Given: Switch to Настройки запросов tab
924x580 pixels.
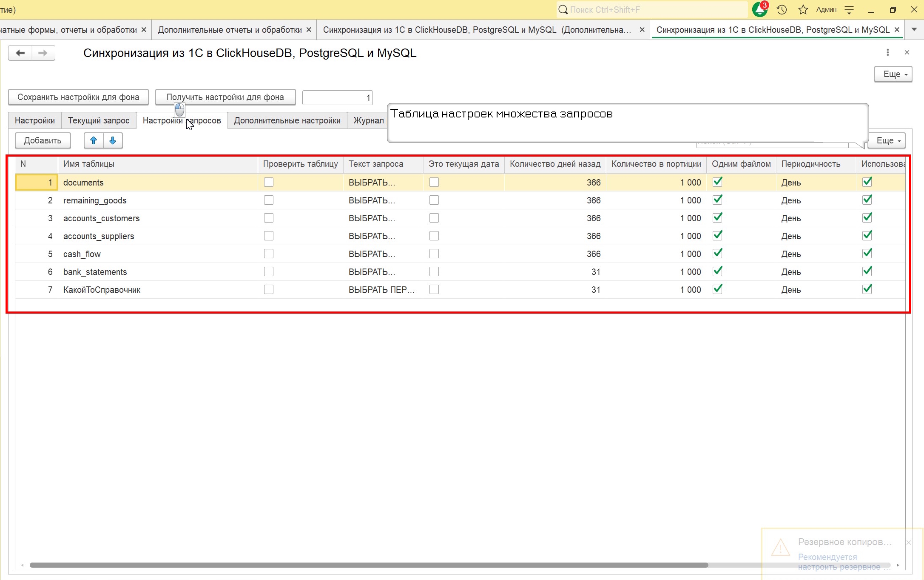Looking at the screenshot, I should point(182,120).
